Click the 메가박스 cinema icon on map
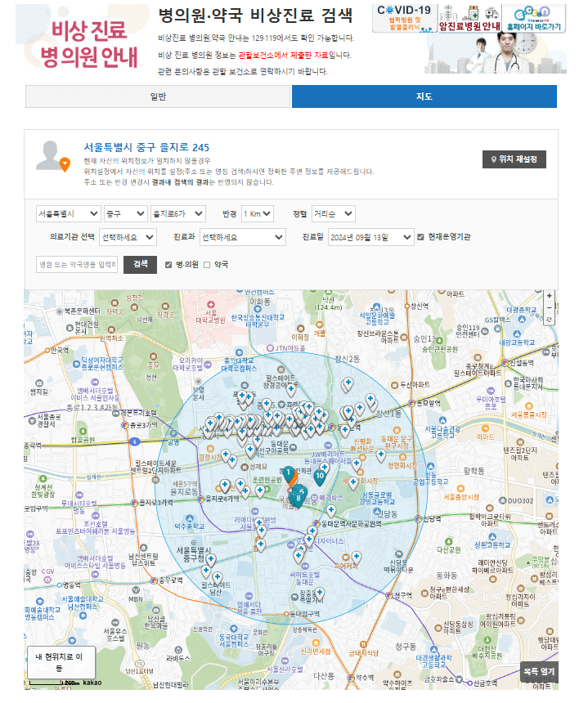588x703 pixels. click(x=314, y=498)
